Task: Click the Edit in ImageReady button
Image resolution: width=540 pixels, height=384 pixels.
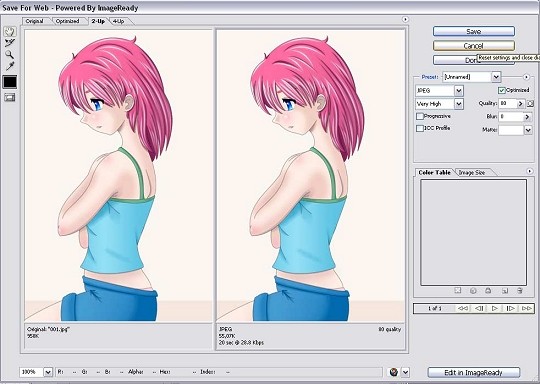Action: [474, 372]
